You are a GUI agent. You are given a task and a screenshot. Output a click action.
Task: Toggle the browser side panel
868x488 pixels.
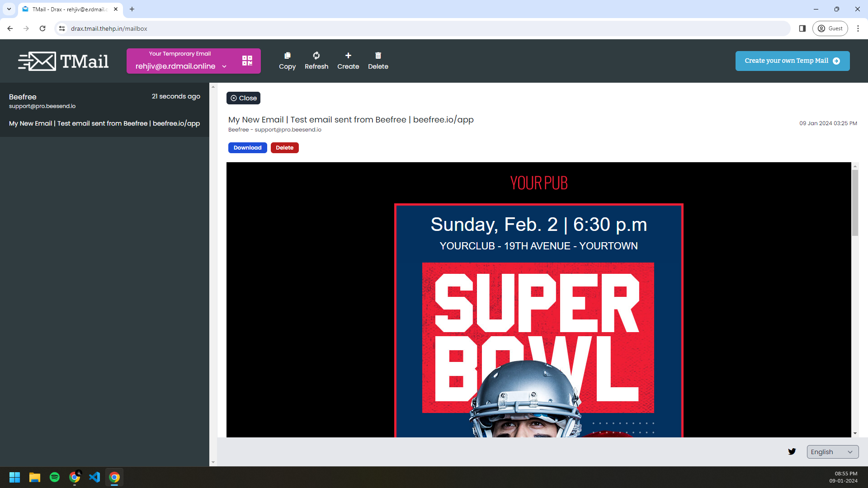tap(802, 28)
